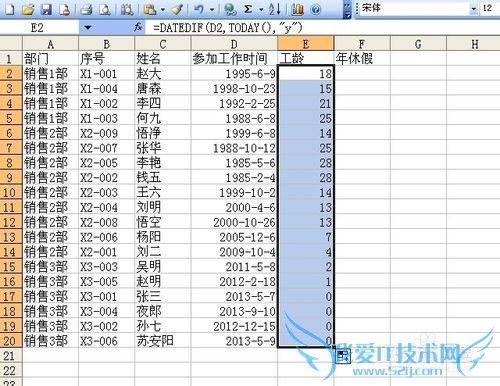500x386 pixels.
Task: Click the formula bar with DATEDIF formula
Action: tap(322, 28)
